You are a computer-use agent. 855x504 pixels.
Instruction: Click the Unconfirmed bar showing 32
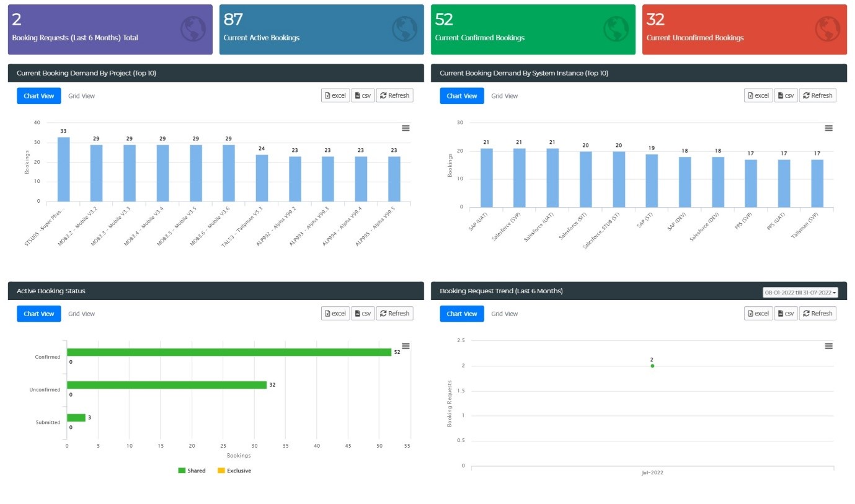(x=167, y=385)
